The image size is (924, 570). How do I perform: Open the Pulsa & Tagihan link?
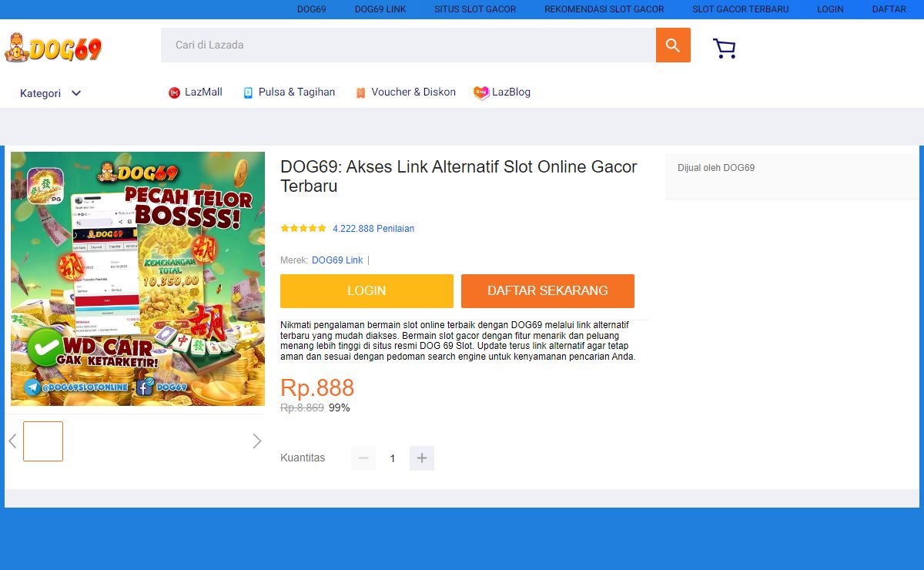[x=296, y=92]
